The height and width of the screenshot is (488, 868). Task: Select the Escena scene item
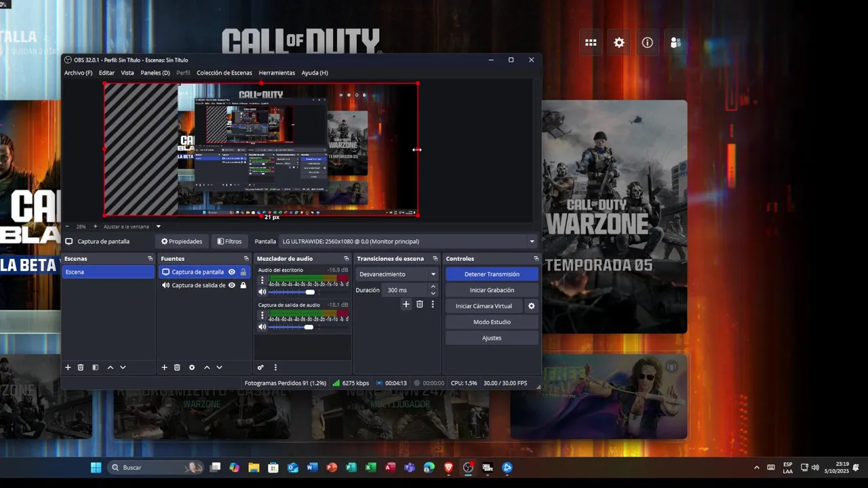108,272
